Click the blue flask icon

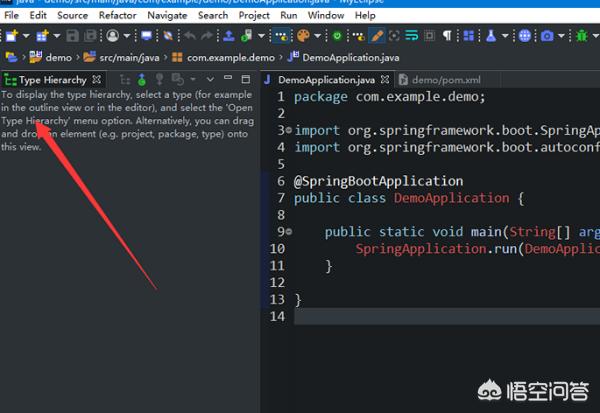(x=491, y=36)
